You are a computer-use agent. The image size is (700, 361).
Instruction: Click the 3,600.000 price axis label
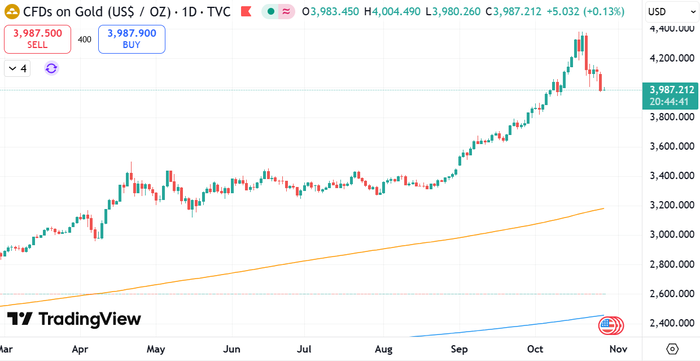click(672, 146)
